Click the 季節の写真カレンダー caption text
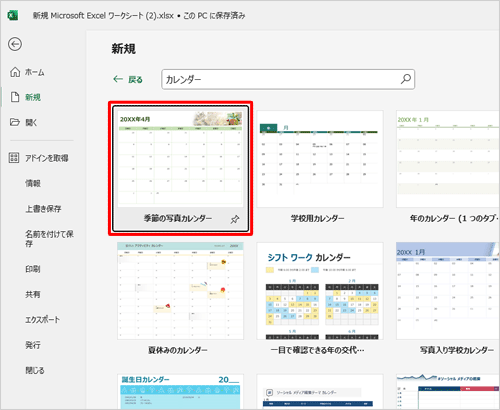Image resolution: width=500 pixels, height=410 pixels. click(178, 218)
